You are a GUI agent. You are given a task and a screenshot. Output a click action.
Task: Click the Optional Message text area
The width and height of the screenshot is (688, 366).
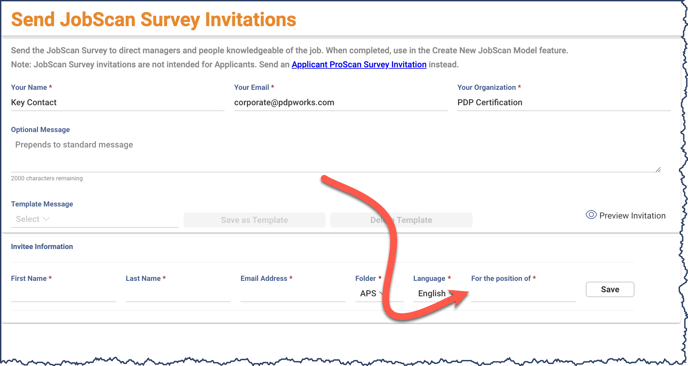[x=336, y=154]
